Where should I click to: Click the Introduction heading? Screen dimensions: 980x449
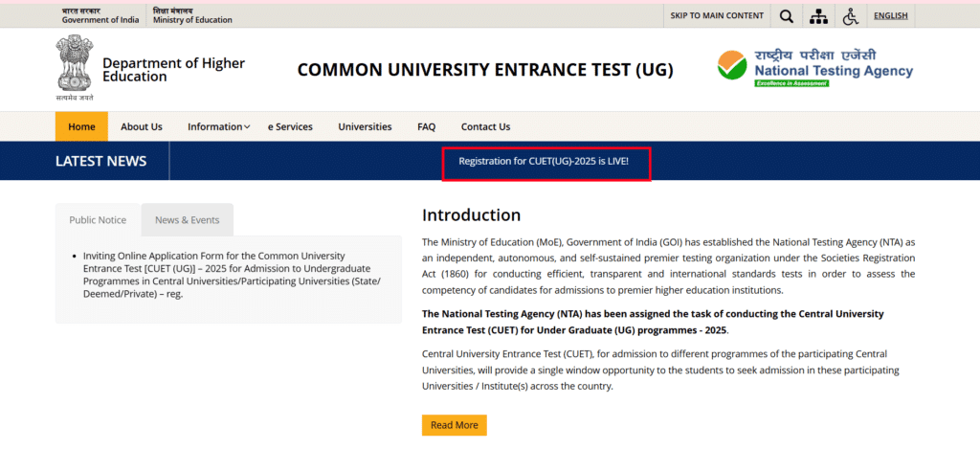coord(471,215)
